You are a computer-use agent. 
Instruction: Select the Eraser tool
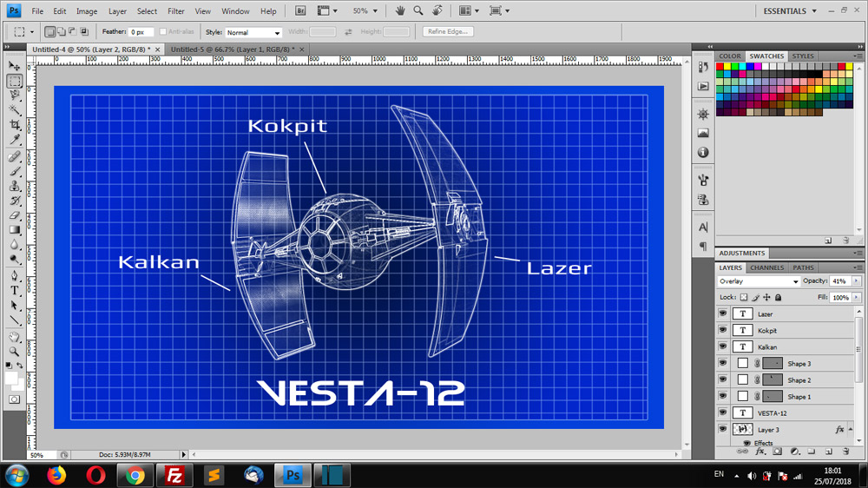click(15, 215)
